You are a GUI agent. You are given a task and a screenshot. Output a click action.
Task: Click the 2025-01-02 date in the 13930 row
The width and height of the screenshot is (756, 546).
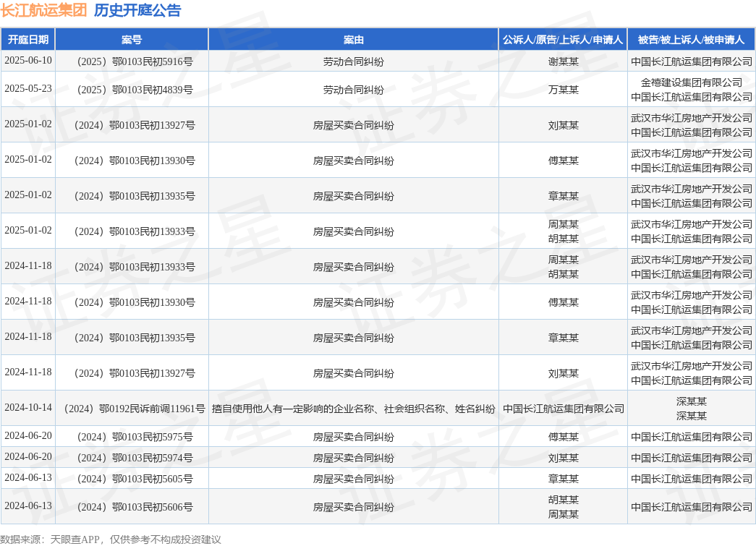(28, 160)
